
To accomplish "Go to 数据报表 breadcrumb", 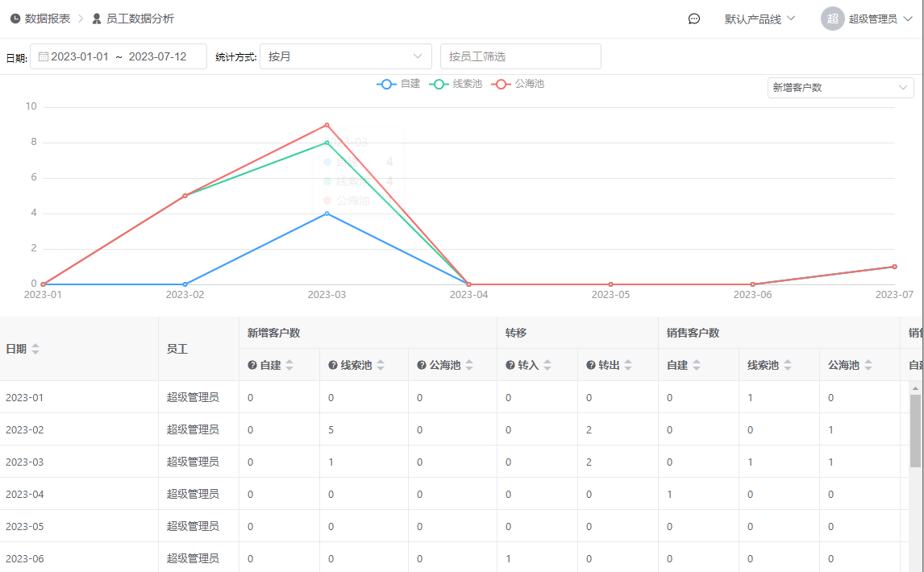I will [x=47, y=19].
